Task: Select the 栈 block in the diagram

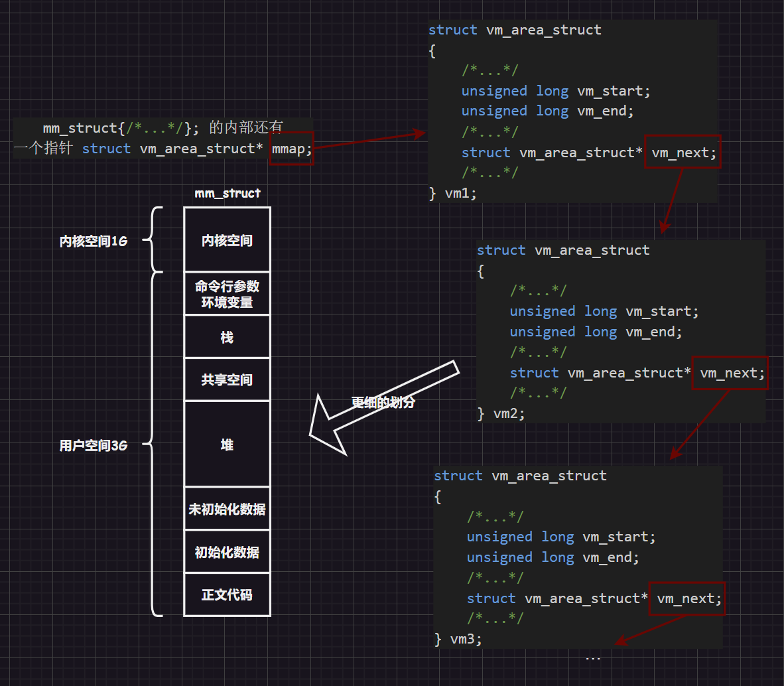Action: pyautogui.click(x=227, y=337)
